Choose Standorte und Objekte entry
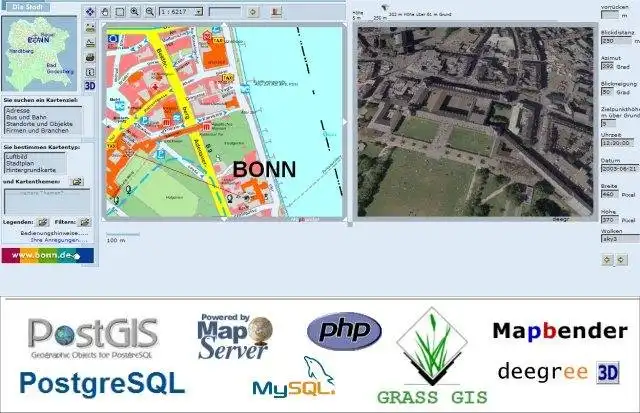Screen dimensions: 640x413 coord(39,124)
